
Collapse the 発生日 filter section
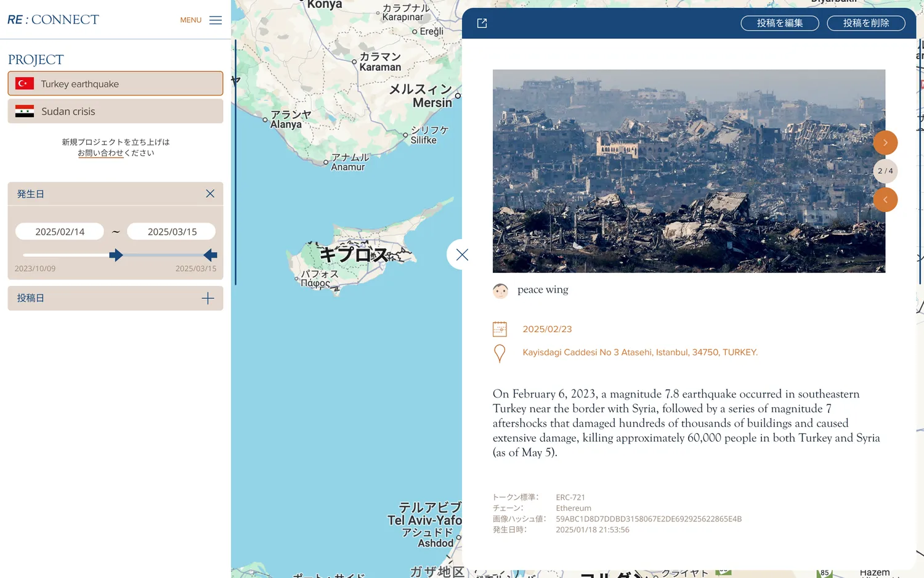210,193
